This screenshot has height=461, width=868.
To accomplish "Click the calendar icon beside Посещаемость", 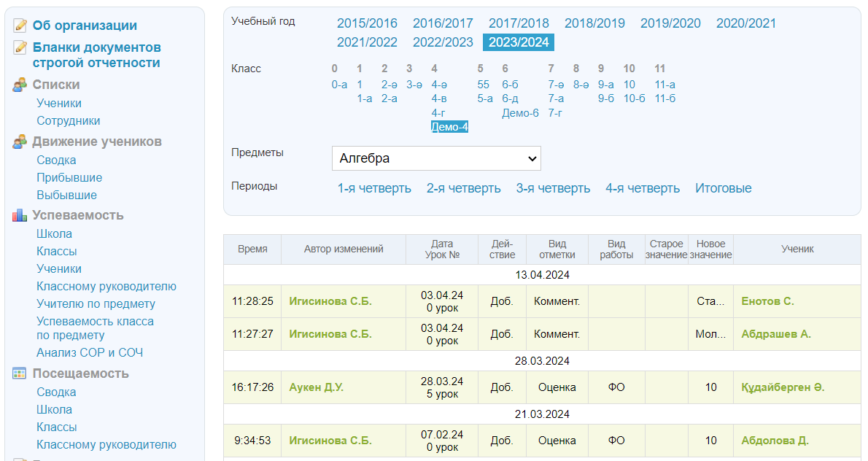I will 20,374.
